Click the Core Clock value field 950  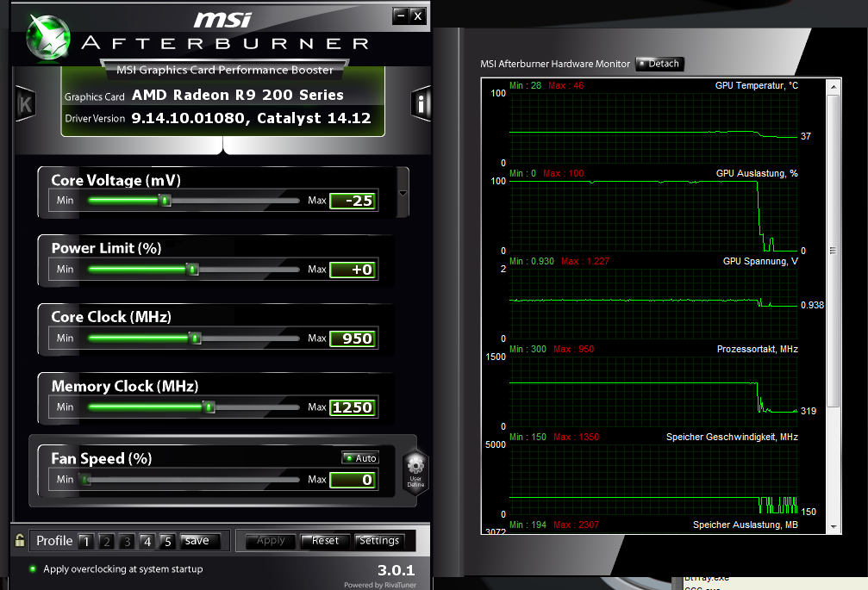point(353,338)
